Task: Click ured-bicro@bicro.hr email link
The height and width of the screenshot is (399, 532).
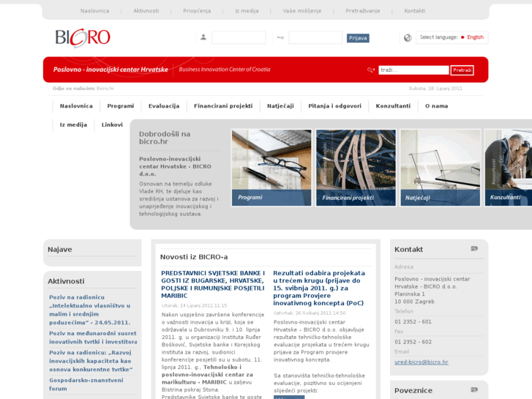Action: click(421, 362)
